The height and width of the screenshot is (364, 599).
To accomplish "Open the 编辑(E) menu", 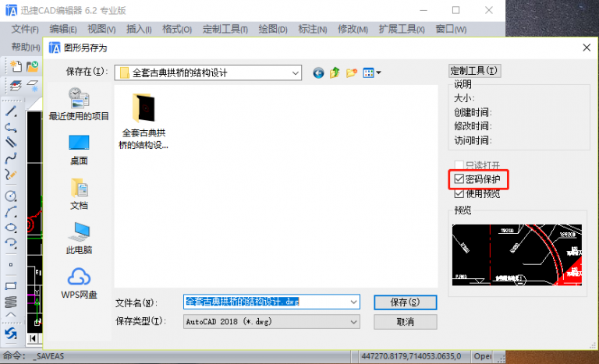I will pyautogui.click(x=63, y=29).
